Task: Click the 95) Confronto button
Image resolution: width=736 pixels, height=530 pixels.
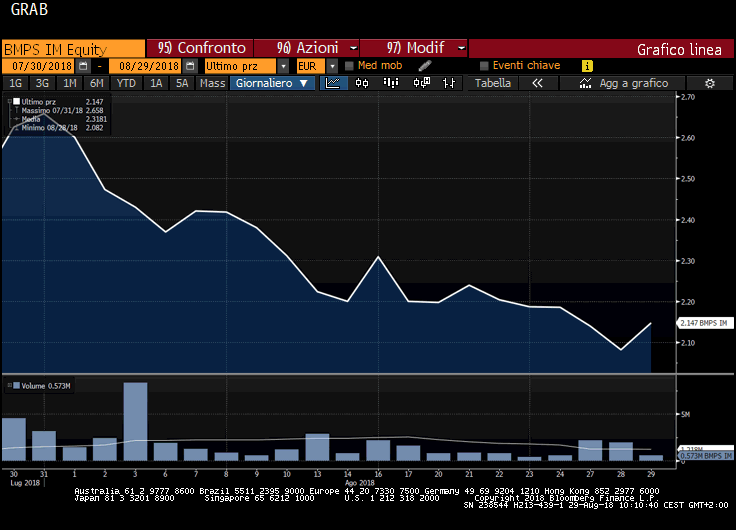Action: [x=201, y=48]
